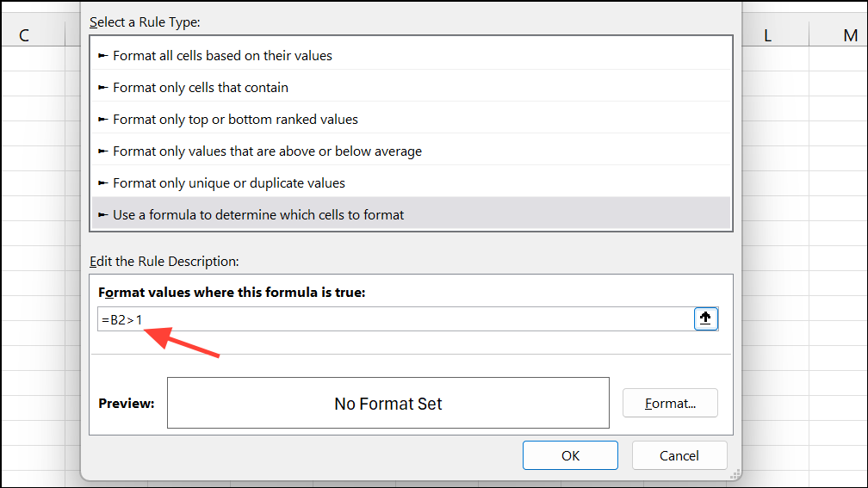This screenshot has width=868, height=488.
Task: Click the dialog resize grip corner
Action: tap(735, 473)
